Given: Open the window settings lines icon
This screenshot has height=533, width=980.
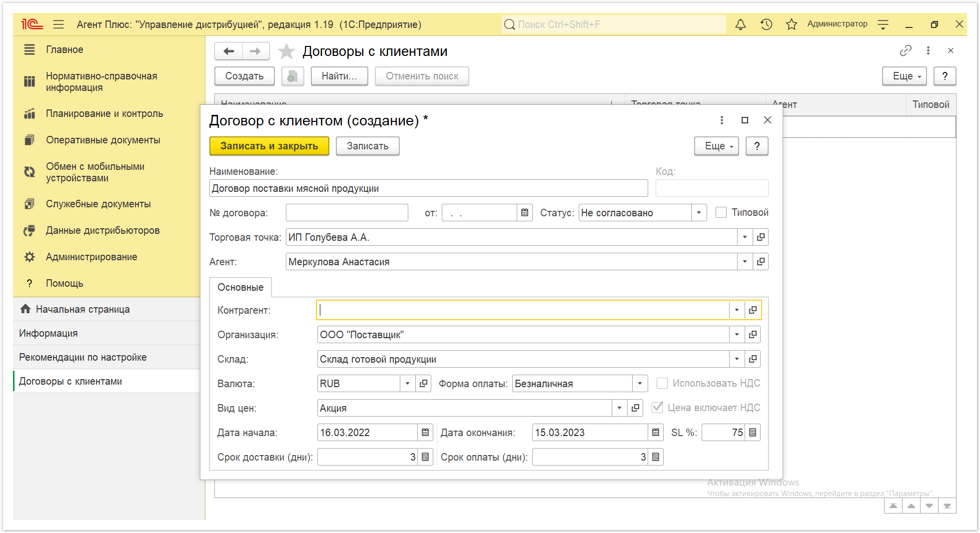Looking at the screenshot, I should tap(883, 24).
